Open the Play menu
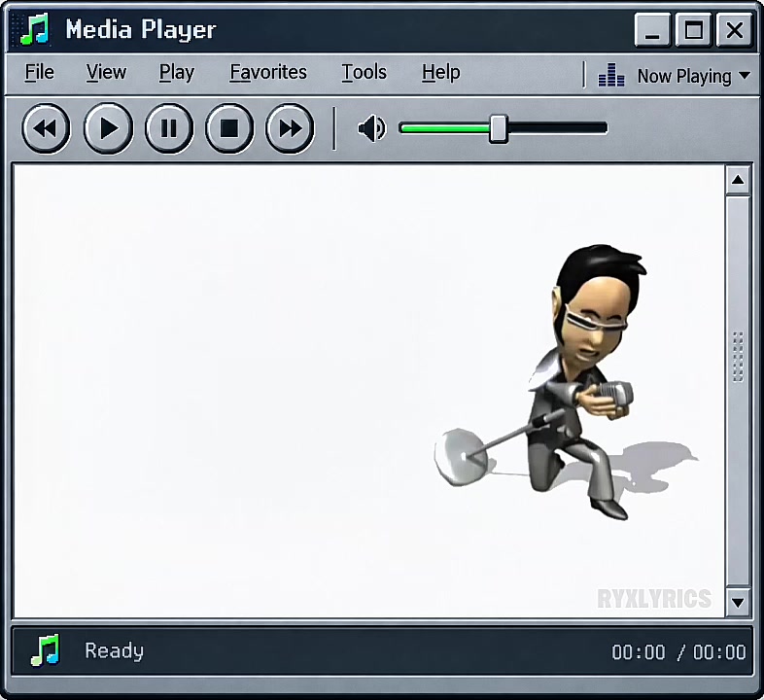The height and width of the screenshot is (700, 764). [x=177, y=73]
